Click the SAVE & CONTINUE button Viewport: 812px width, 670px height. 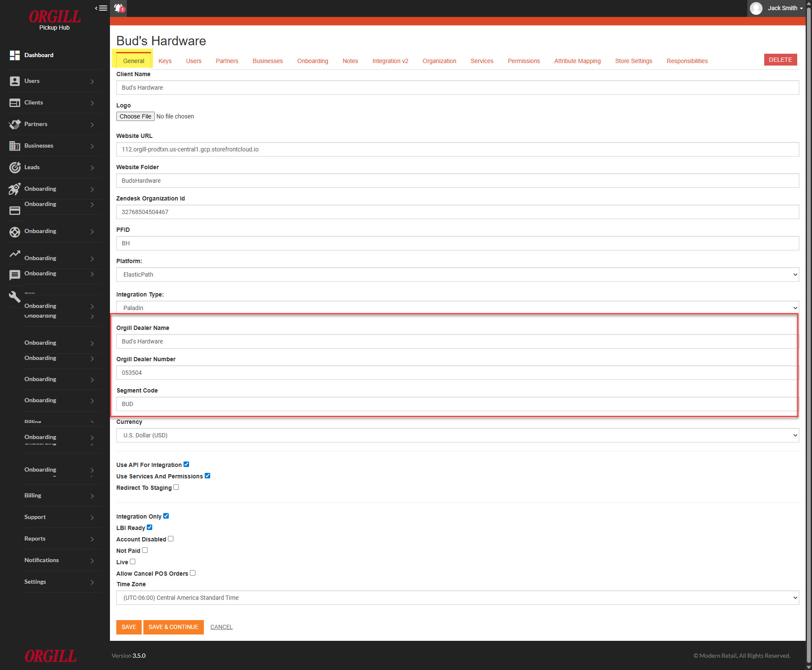pyautogui.click(x=173, y=627)
